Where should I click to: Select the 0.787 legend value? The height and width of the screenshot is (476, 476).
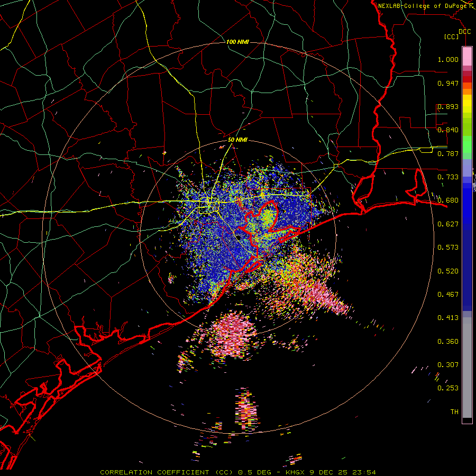click(x=448, y=153)
